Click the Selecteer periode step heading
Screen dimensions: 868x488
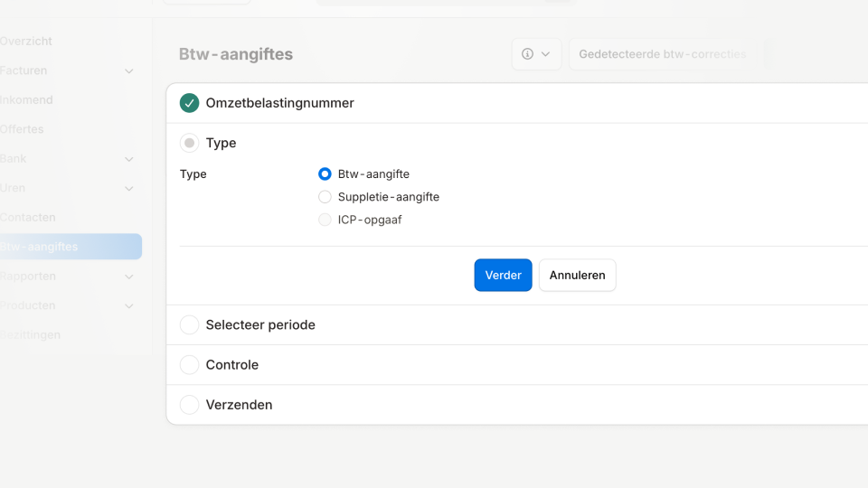[260, 324]
